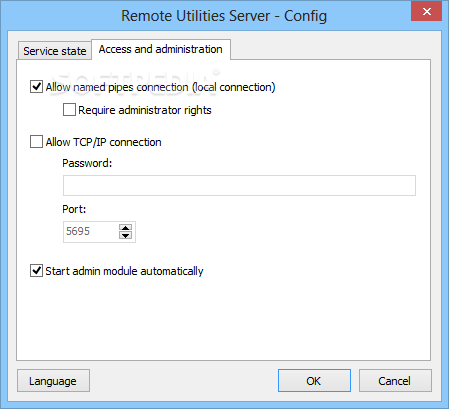
Task: Click the Start admin module automatically label
Action: click(124, 271)
